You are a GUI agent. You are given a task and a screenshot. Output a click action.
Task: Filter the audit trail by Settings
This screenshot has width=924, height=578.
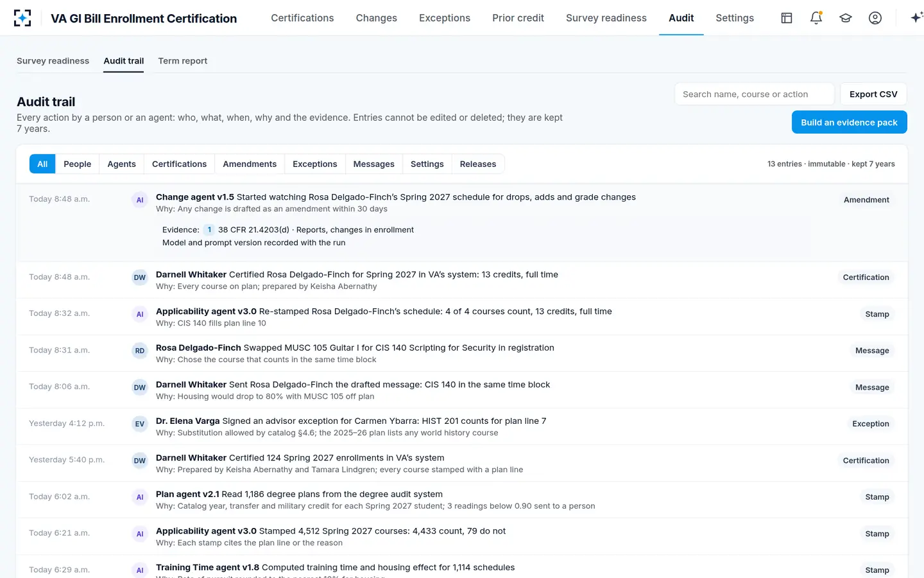tap(427, 164)
